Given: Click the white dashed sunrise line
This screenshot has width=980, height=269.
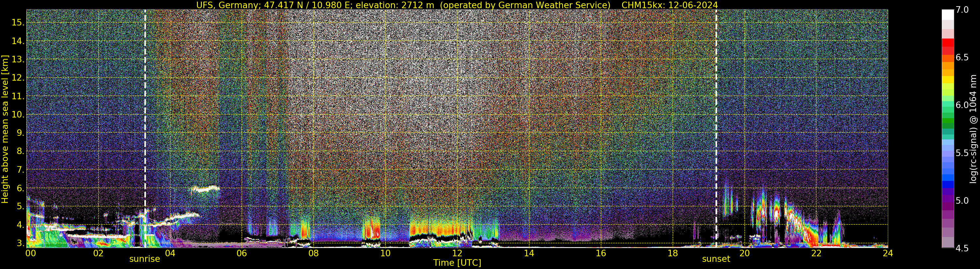Looking at the screenshot, I should pyautogui.click(x=145, y=128).
